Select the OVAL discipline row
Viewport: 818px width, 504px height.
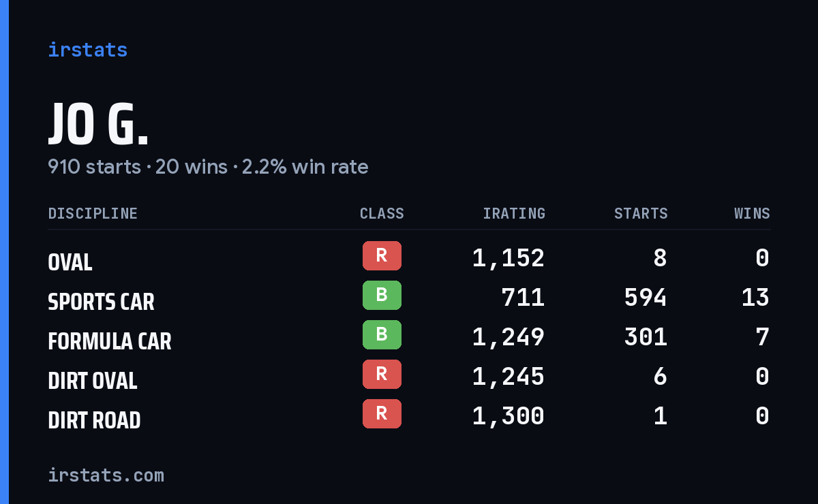point(409,258)
